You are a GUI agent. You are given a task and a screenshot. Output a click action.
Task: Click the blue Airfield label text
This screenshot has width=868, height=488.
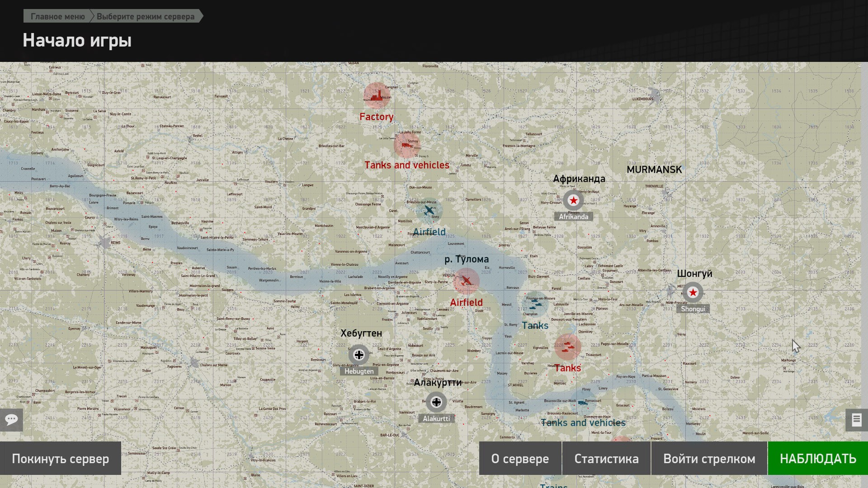click(429, 232)
